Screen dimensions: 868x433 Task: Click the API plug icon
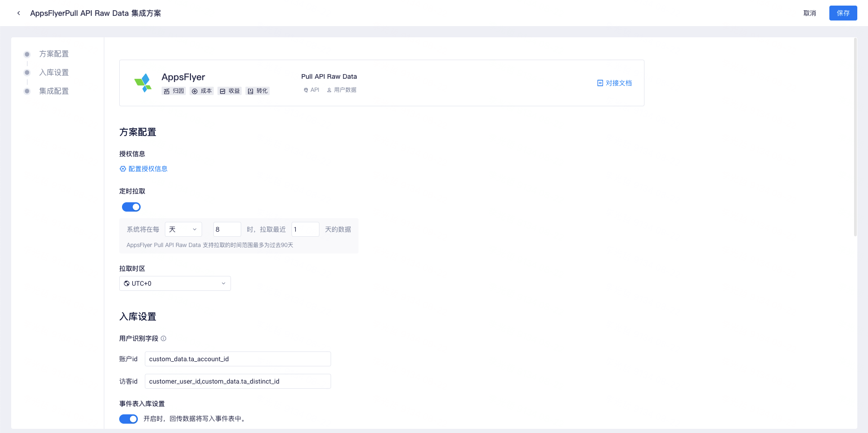pos(306,89)
